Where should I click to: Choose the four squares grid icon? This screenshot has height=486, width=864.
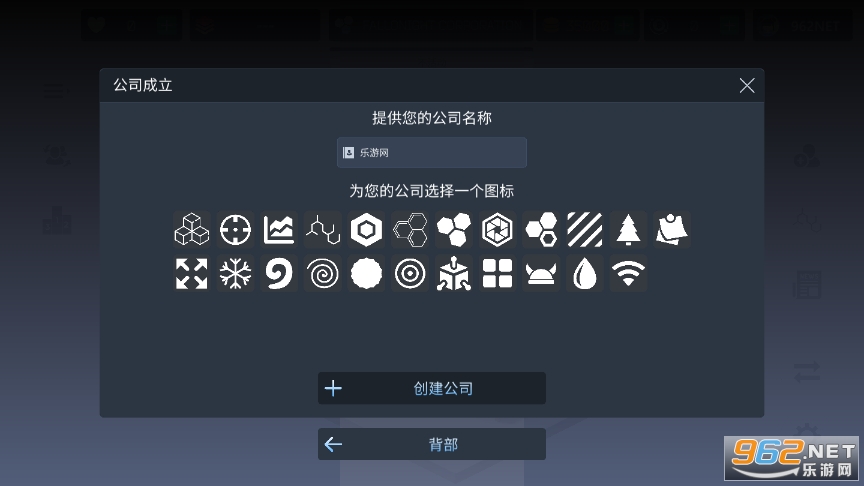pos(498,273)
